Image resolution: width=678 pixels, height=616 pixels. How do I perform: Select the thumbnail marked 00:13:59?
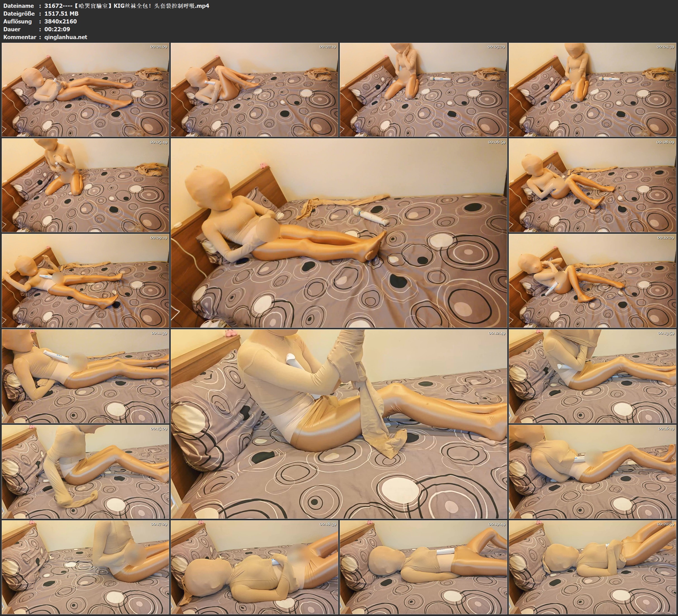click(x=592, y=376)
